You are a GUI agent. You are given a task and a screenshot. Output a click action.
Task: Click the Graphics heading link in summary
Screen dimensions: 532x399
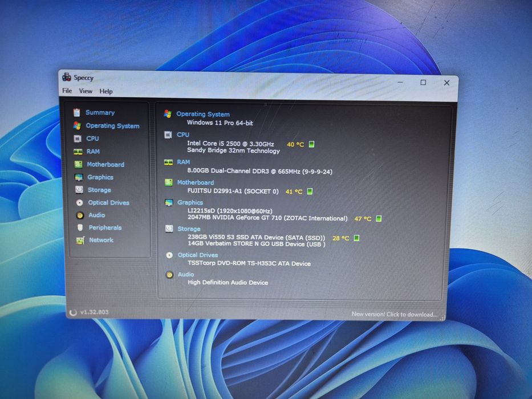point(190,202)
